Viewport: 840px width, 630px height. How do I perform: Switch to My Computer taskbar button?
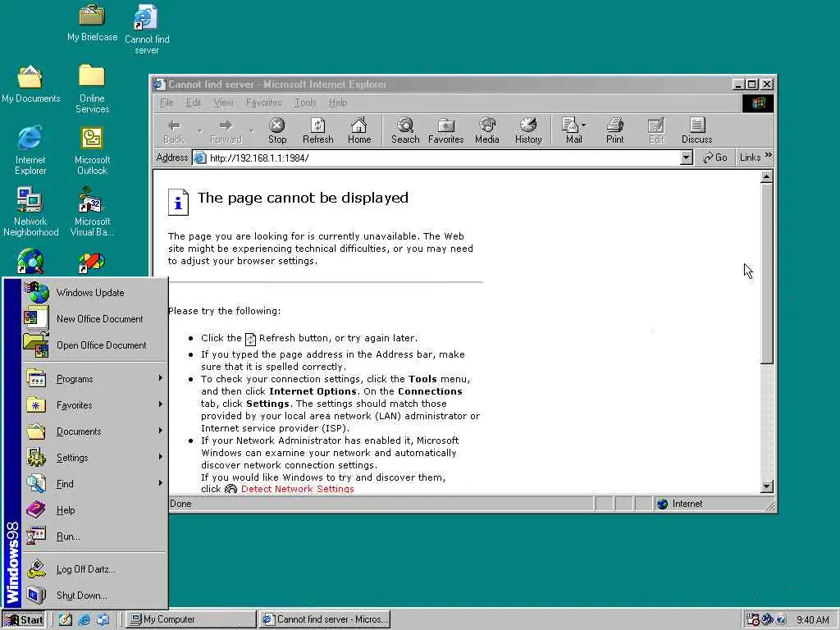(190, 619)
